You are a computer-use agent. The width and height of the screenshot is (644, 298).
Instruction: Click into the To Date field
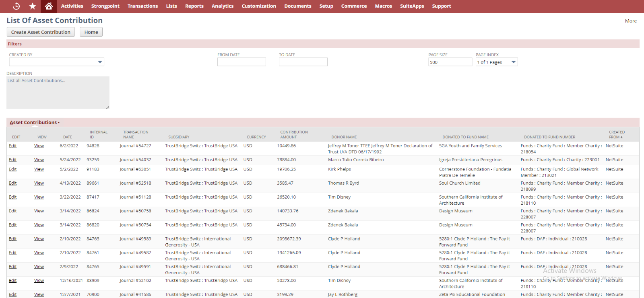303,62
